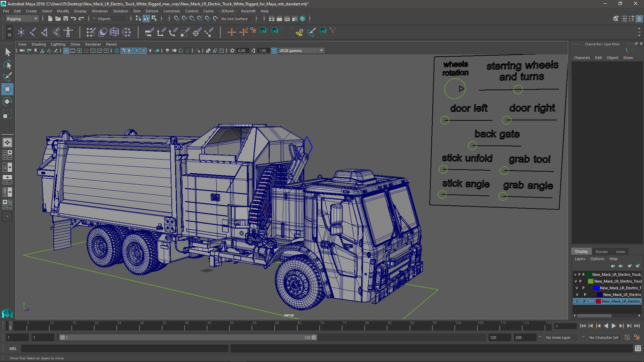
Task: Click the current frame field
Action: pos(566,326)
